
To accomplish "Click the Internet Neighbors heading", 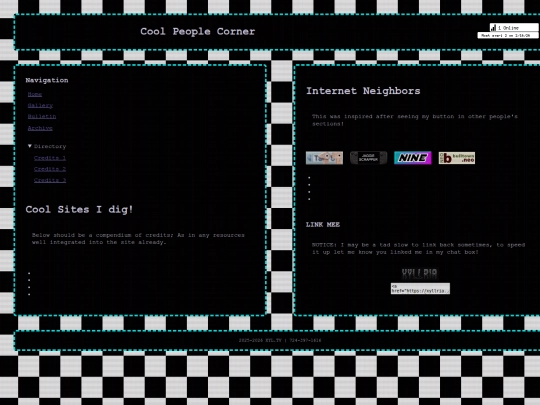I will pyautogui.click(x=363, y=91).
